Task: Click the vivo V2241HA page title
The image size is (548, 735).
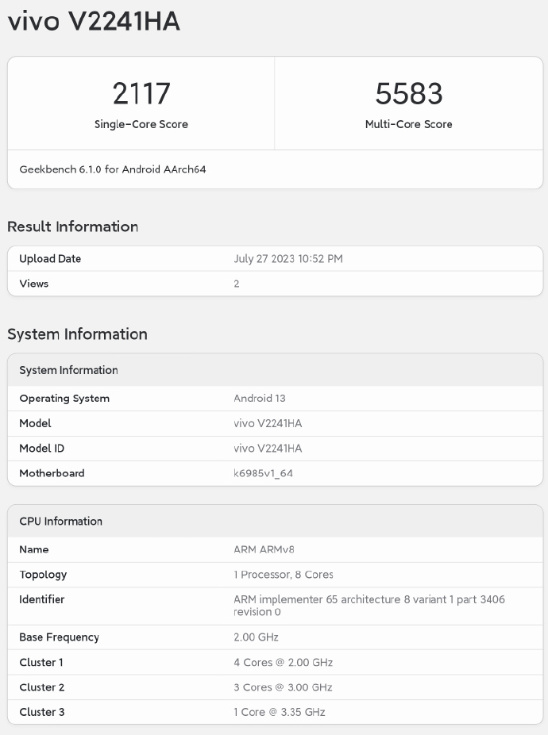Action: (x=94, y=22)
